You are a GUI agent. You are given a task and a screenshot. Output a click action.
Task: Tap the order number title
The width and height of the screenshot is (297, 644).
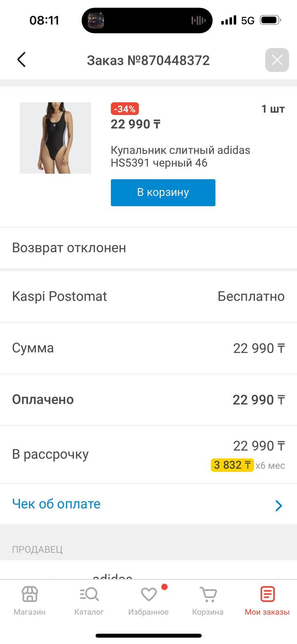[148, 60]
